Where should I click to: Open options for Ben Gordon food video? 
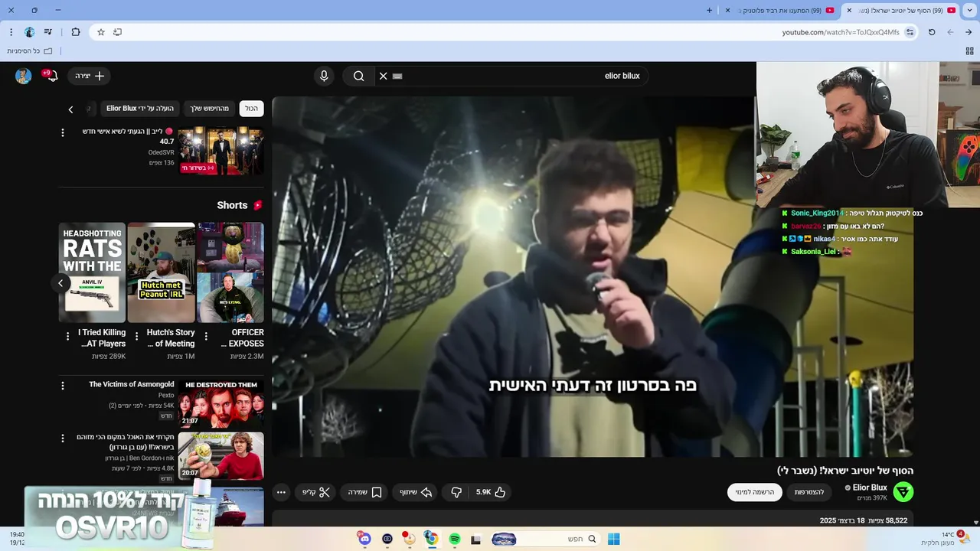tap(63, 439)
